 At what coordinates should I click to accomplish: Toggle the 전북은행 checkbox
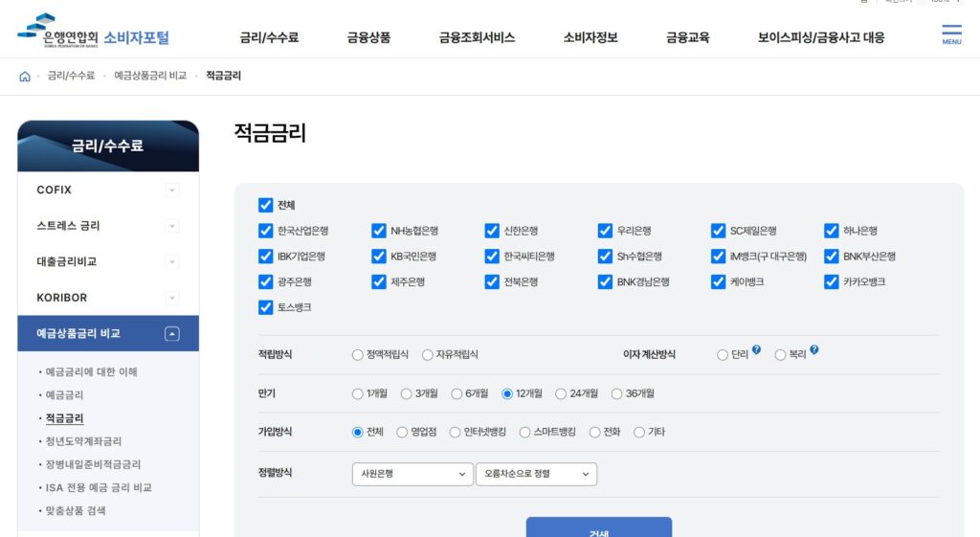(492, 282)
